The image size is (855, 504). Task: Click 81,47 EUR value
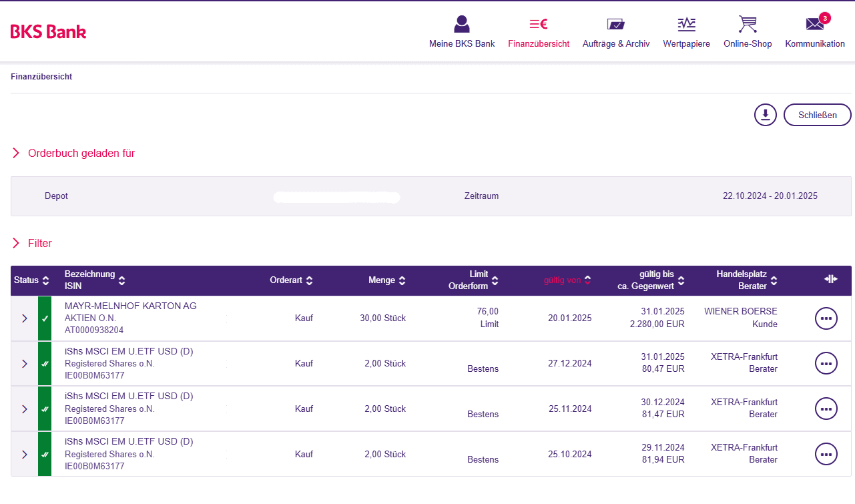click(663, 415)
